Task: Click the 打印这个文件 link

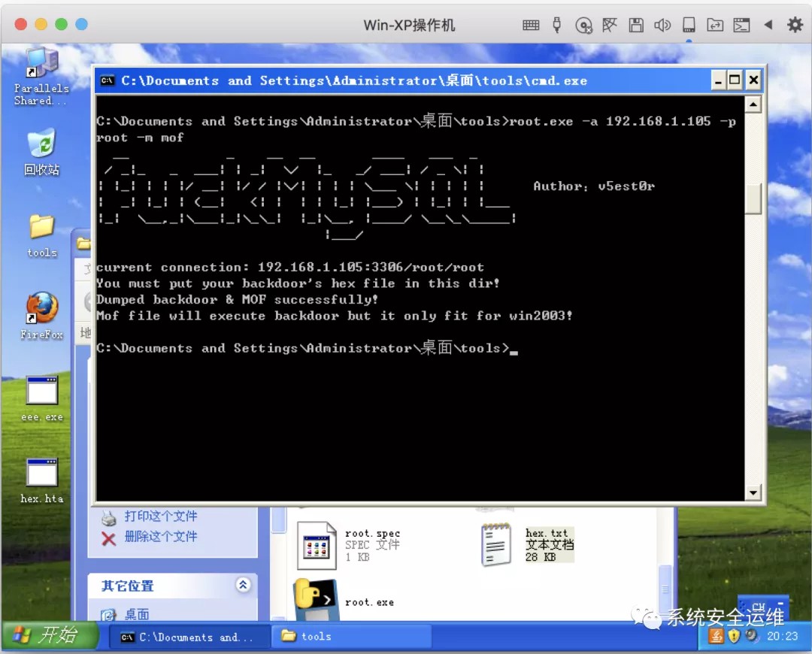Action: [x=160, y=516]
